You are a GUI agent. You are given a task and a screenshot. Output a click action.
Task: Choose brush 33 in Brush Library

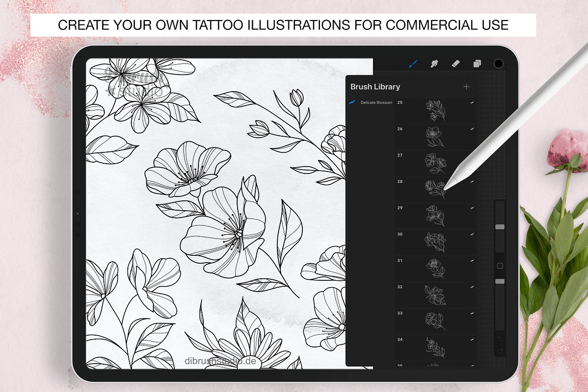pos(436,321)
